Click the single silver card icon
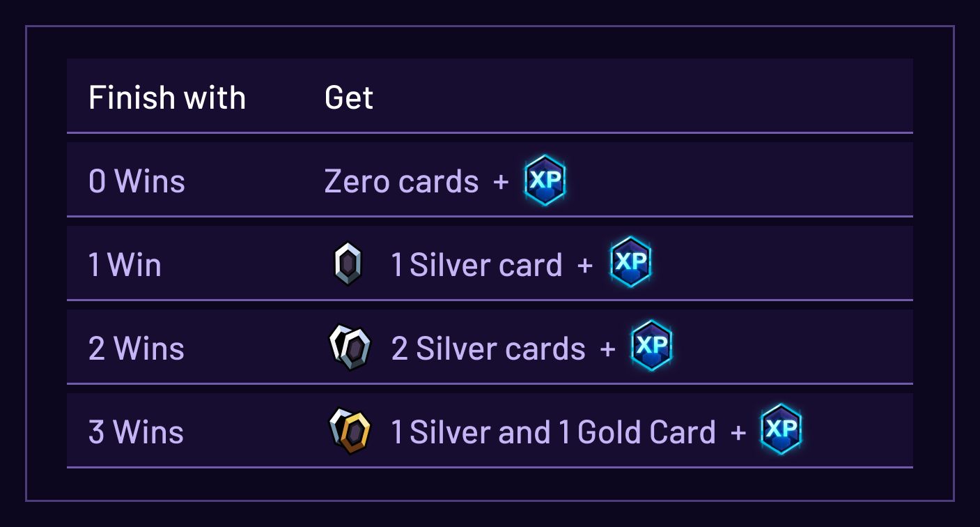Image resolution: width=980 pixels, height=527 pixels. [348, 264]
